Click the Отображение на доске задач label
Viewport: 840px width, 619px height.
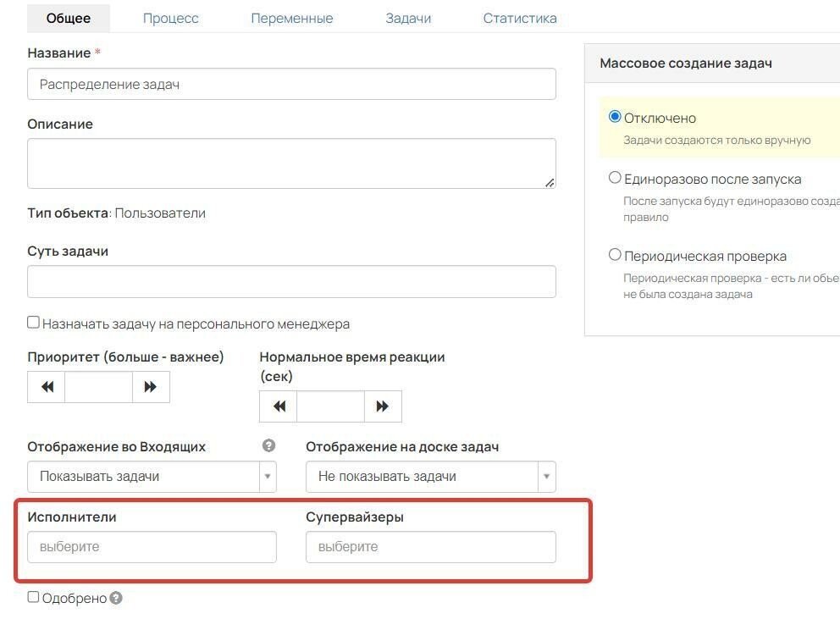coord(402,447)
